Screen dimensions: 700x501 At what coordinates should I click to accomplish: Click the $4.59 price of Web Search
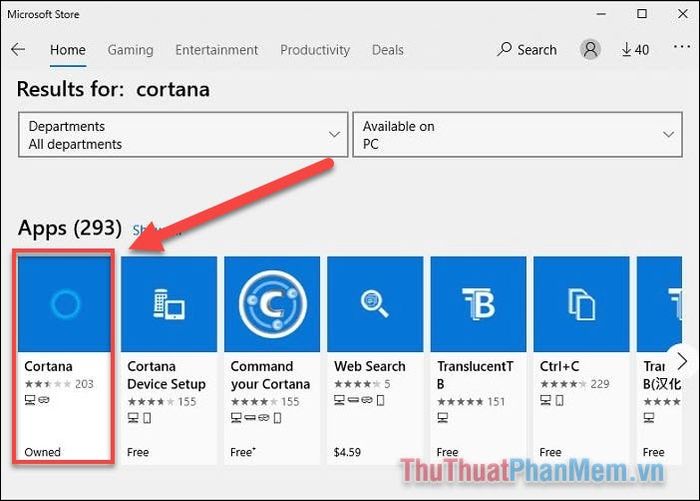[x=347, y=452]
